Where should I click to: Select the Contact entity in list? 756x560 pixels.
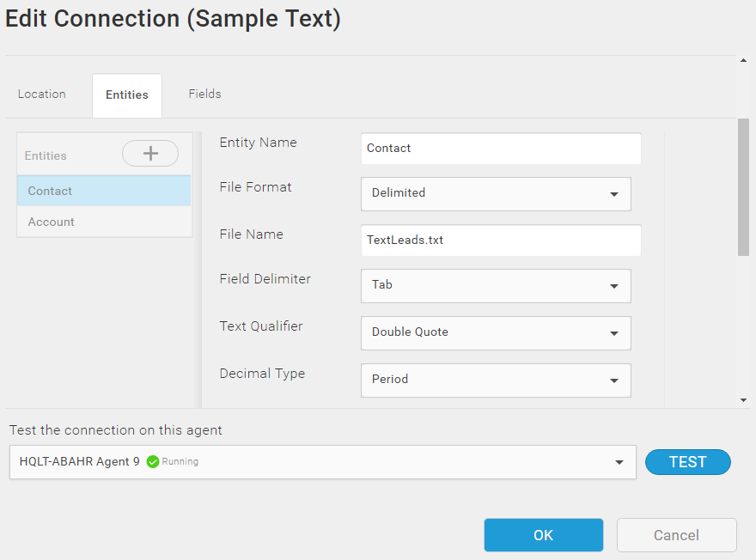[104, 191]
